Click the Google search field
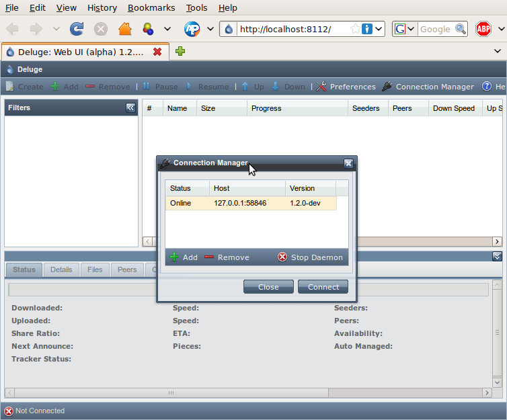Viewport: 507px width, 420px height. [435, 29]
